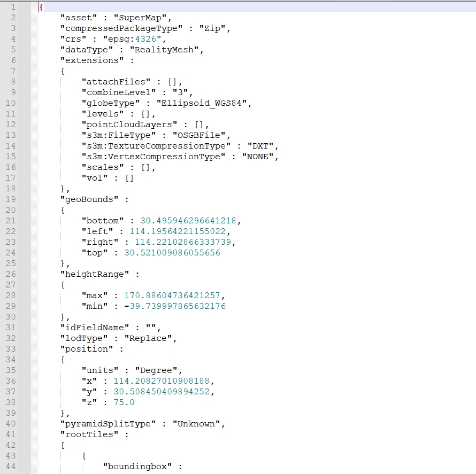
Task: Click the "right" key
Action: tap(100, 242)
